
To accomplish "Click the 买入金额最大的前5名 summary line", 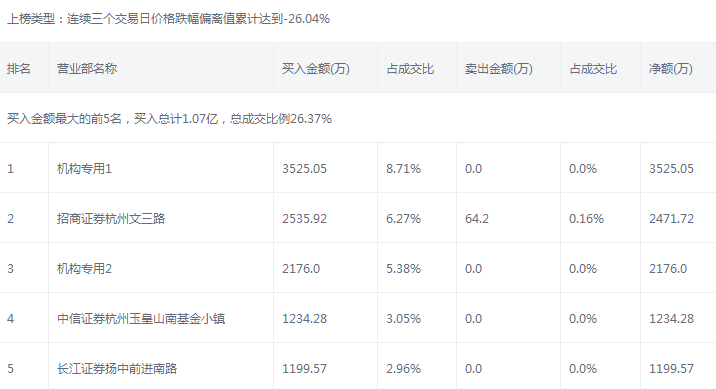I will 169,119.
